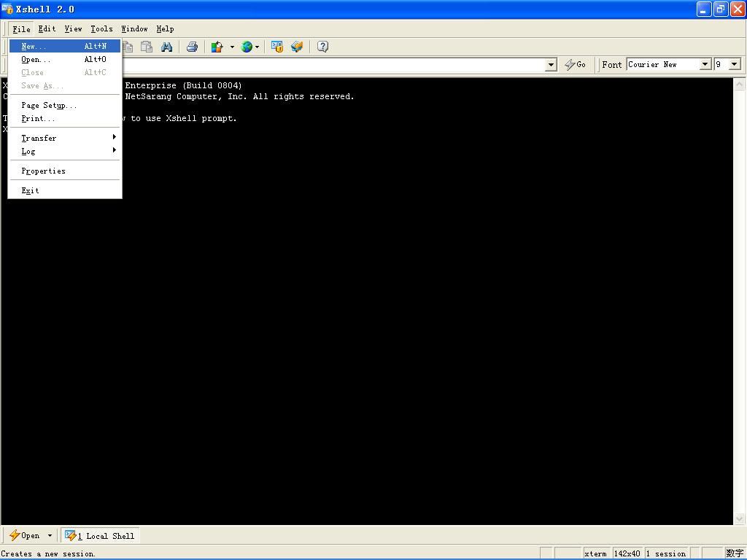Click the Go button
This screenshot has width=747, height=560.
[x=575, y=64]
